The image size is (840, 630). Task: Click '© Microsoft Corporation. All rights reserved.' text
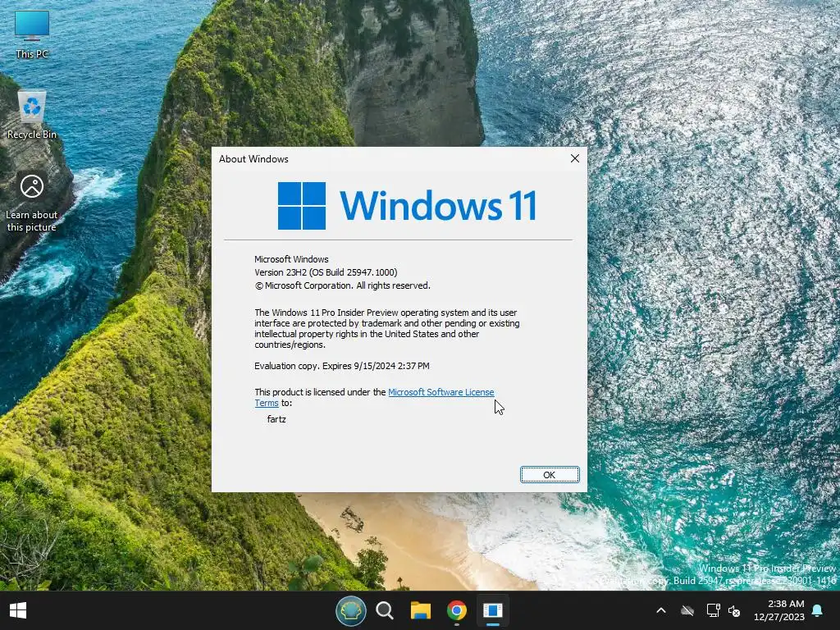342,285
